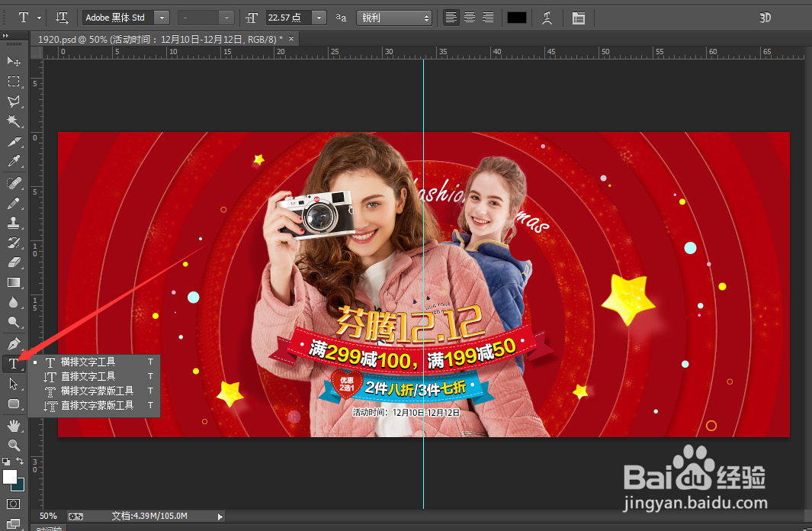Select the Dodge tool
This screenshot has width=812, height=531.
[14, 322]
